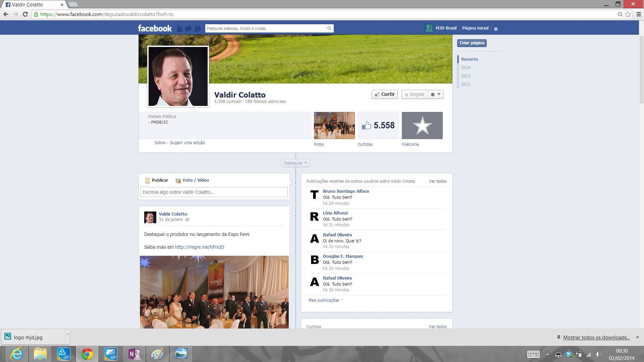Image resolution: width=644 pixels, height=362 pixels.
Task: Jump to 2013 in timeline
Action: point(466,76)
